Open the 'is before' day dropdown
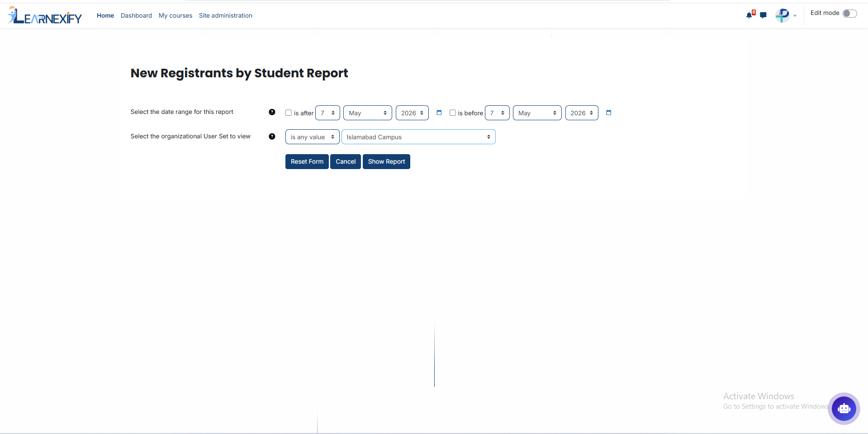The image size is (868, 434). click(497, 113)
